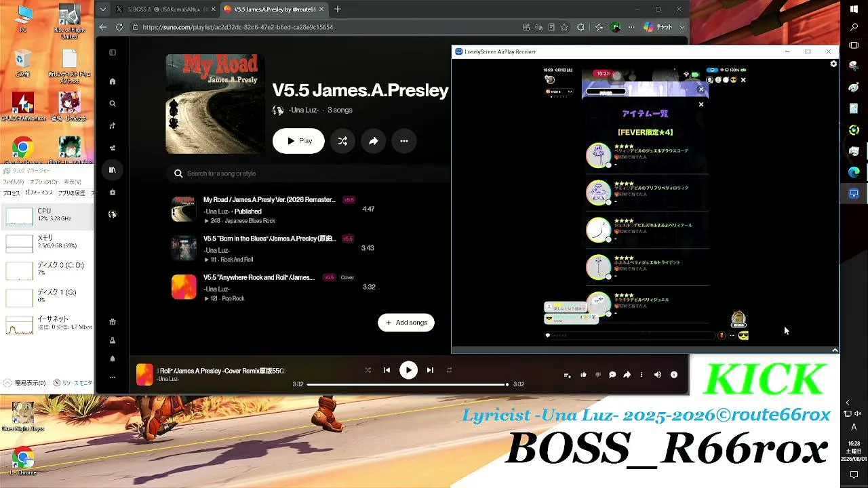Collapse the Suno sidebar panel toggle

(x=113, y=52)
